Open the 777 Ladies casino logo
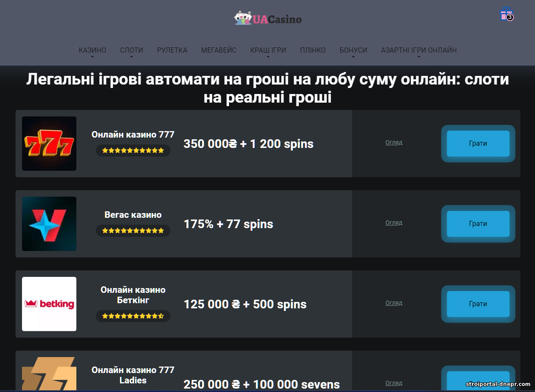 [49, 373]
